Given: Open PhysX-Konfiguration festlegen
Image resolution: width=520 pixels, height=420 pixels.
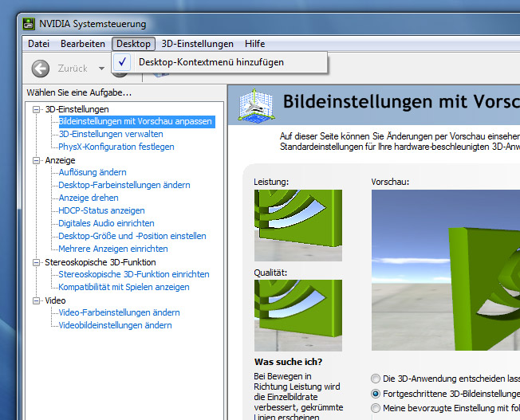Looking at the screenshot, I should [x=116, y=147].
